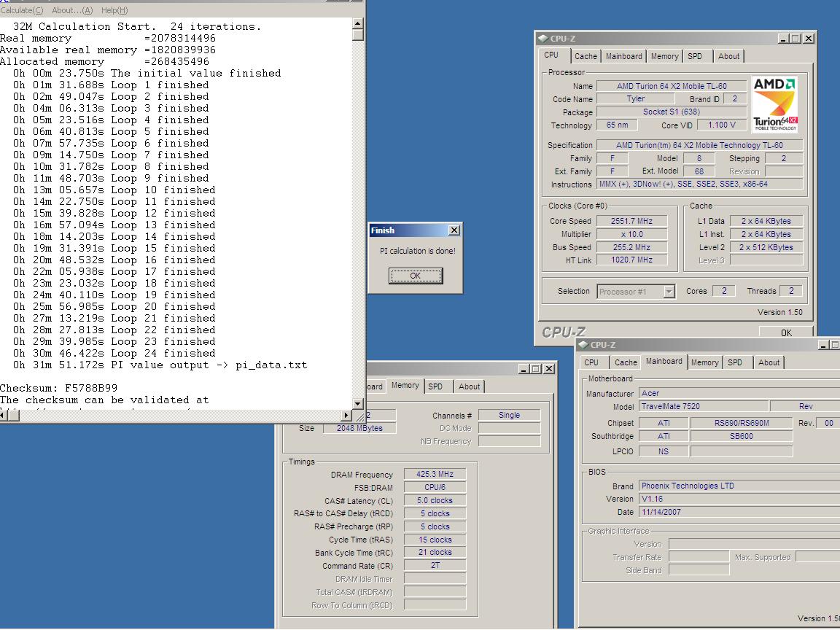
Task: Click the OK button in top CPU-Z window
Action: click(x=786, y=332)
